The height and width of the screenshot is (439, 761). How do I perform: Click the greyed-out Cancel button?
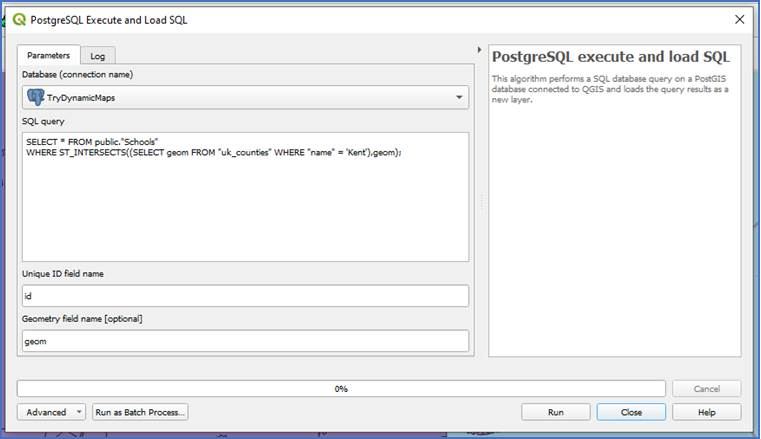[x=707, y=389]
